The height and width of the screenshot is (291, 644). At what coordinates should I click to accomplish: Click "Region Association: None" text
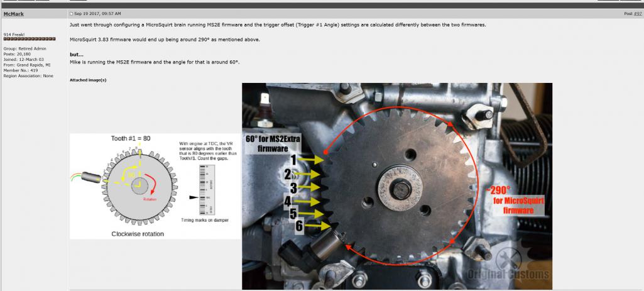point(28,75)
